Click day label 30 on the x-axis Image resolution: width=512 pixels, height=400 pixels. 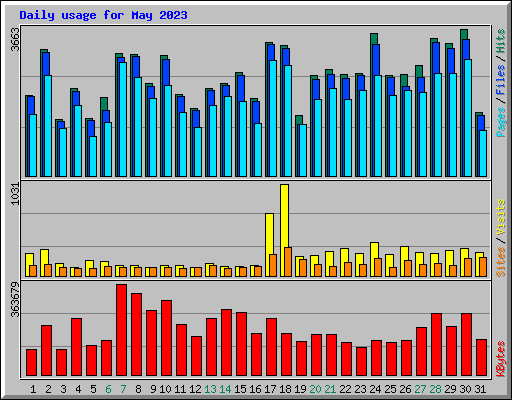[465, 389]
